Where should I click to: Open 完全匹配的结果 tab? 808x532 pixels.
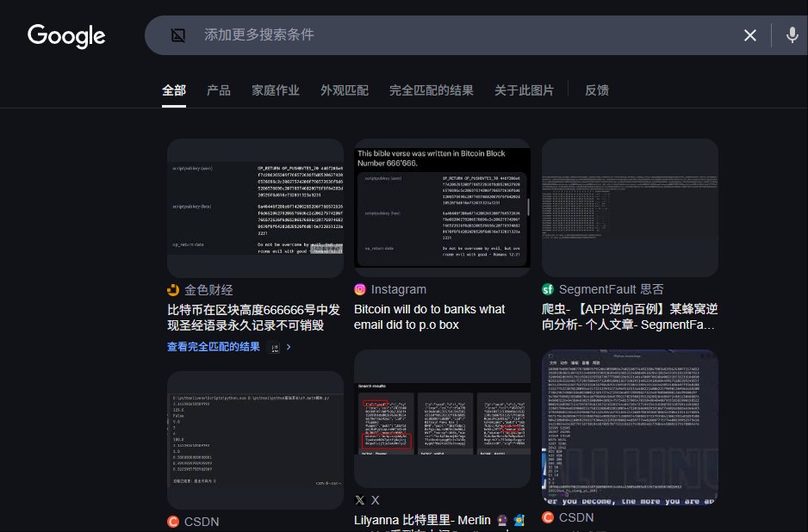coord(432,90)
